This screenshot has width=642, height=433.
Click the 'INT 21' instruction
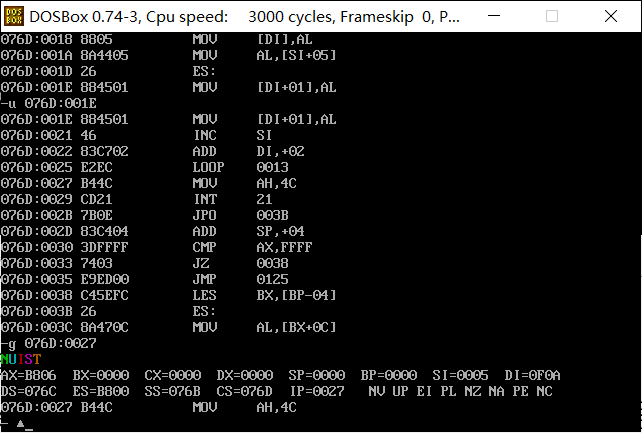(233, 199)
